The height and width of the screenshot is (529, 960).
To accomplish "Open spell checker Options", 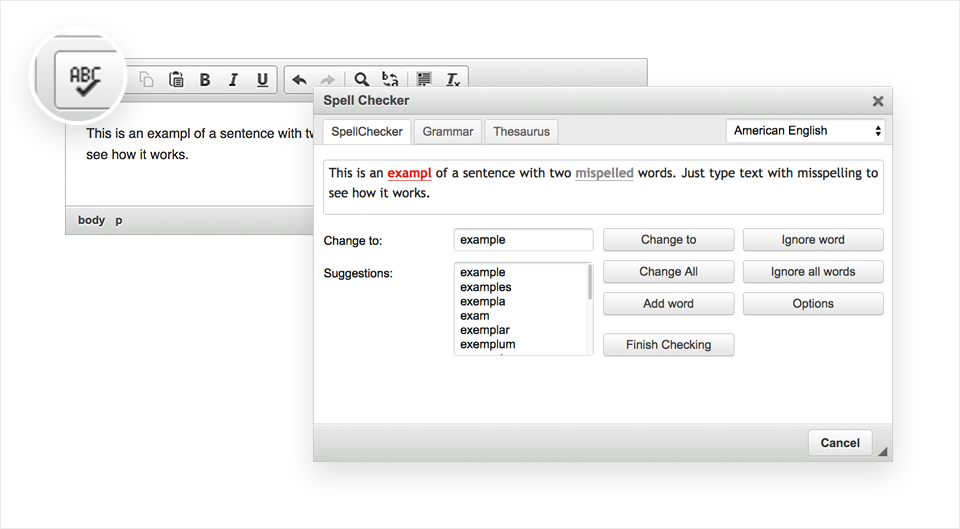I will click(813, 304).
